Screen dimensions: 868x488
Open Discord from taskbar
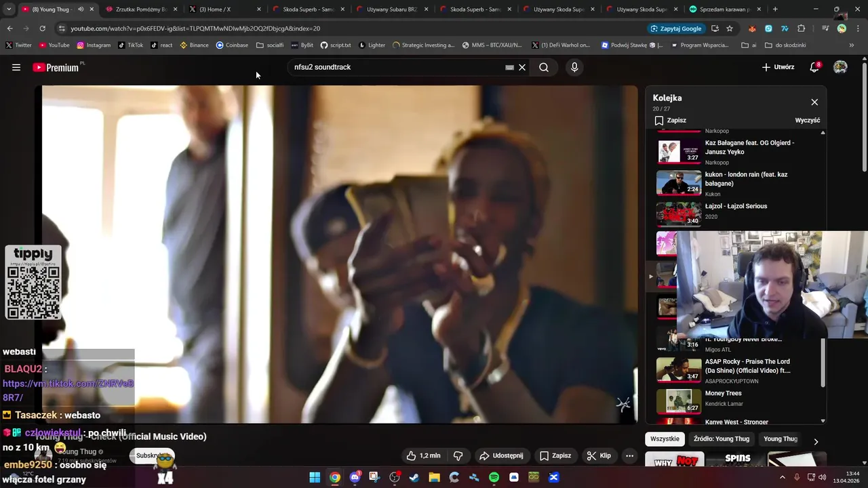tap(355, 477)
